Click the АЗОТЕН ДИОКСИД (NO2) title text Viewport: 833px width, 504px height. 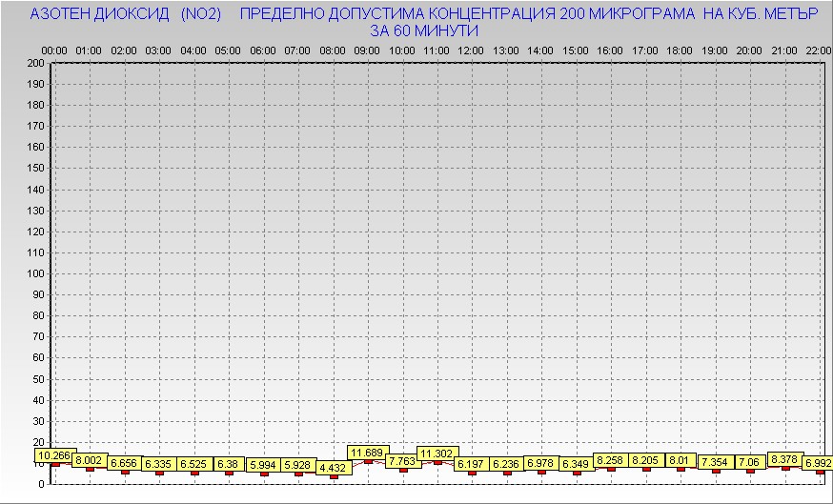click(126, 14)
